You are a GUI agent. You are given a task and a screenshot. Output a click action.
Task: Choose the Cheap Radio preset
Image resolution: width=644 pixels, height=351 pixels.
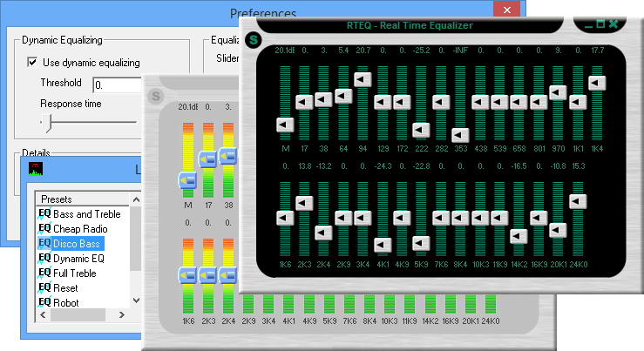point(80,228)
